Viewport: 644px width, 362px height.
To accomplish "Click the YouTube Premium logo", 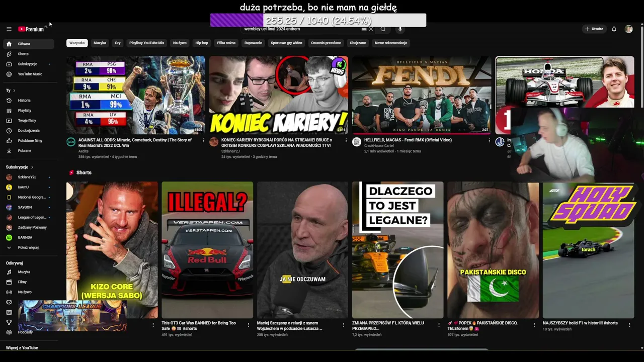I will pos(31,29).
